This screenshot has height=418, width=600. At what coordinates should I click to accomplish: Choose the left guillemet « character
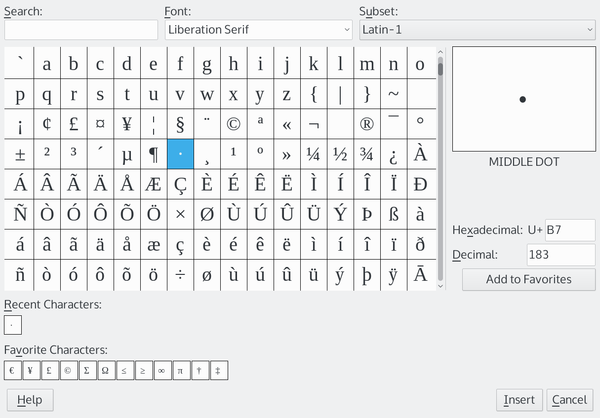point(287,124)
